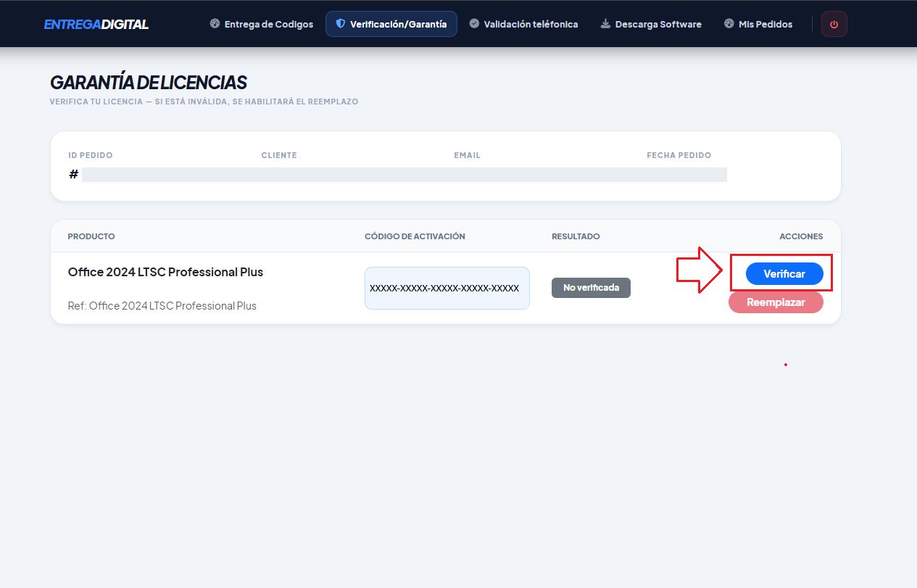The width and height of the screenshot is (917, 588).
Task: Open the Entrega de Codigos menu
Action: tap(262, 24)
